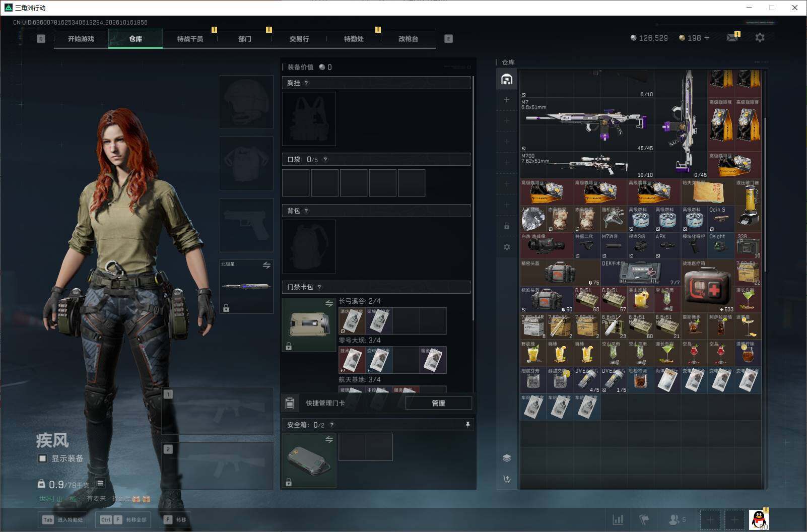Select the main stash page icon in 仓库 sidebar
The image size is (807, 532).
pos(507,79)
